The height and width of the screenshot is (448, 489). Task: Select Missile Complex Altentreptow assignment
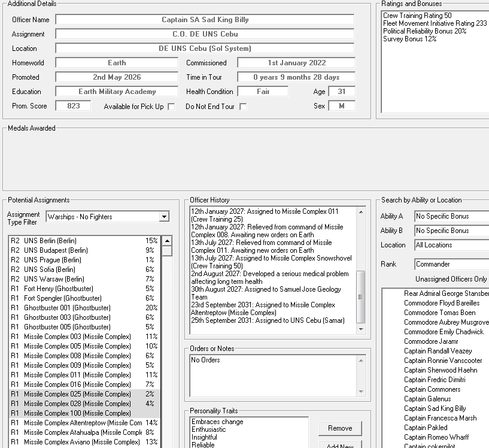[x=84, y=423]
